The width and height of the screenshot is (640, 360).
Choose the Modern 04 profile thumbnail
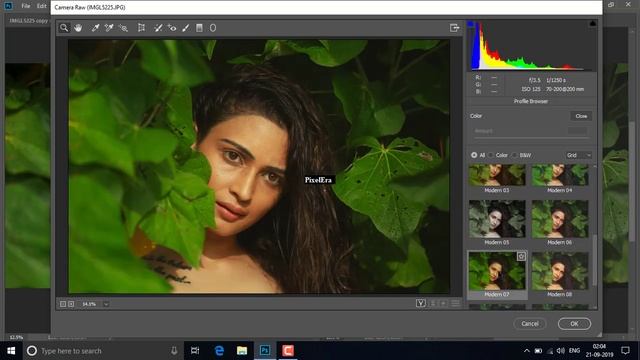tap(560, 175)
